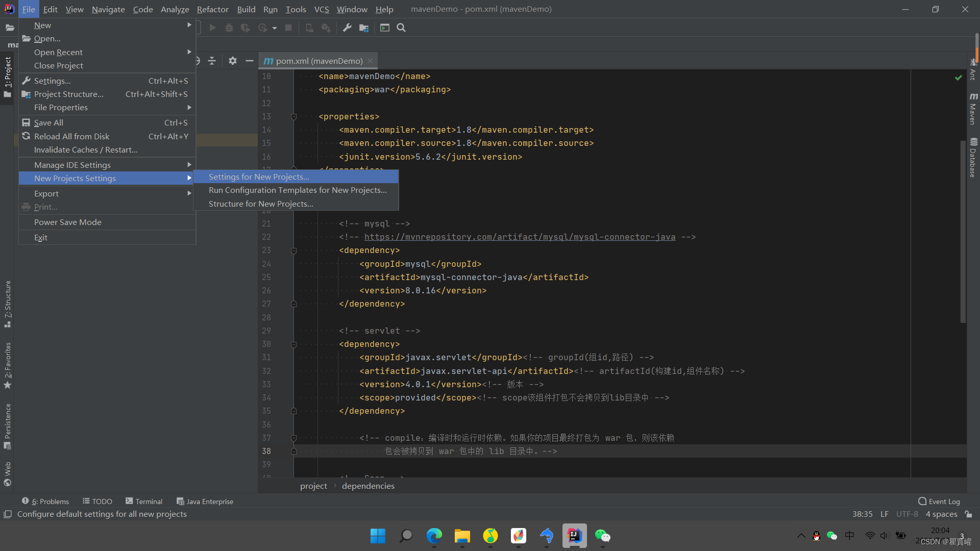Click the dependencies breadcrumb
Image resolution: width=980 pixels, height=551 pixels.
click(368, 486)
